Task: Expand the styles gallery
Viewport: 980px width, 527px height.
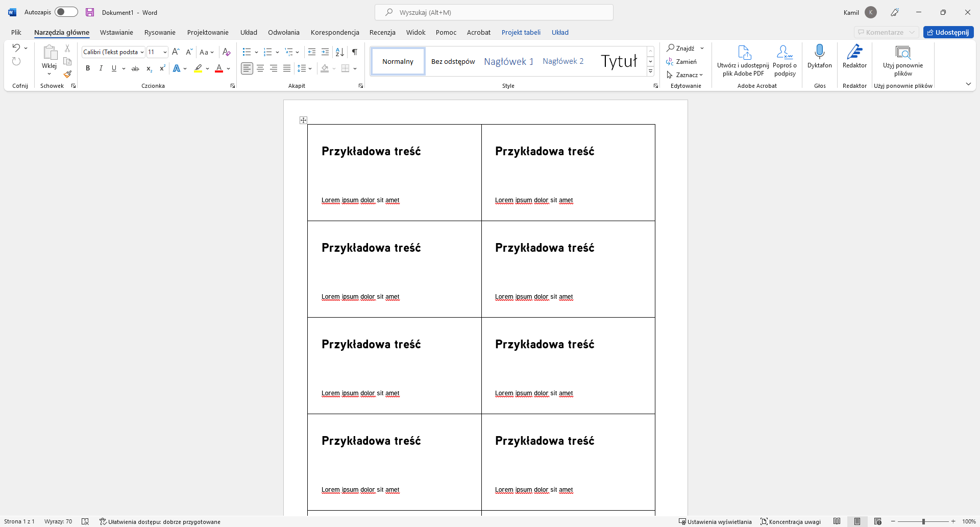Action: click(651, 71)
